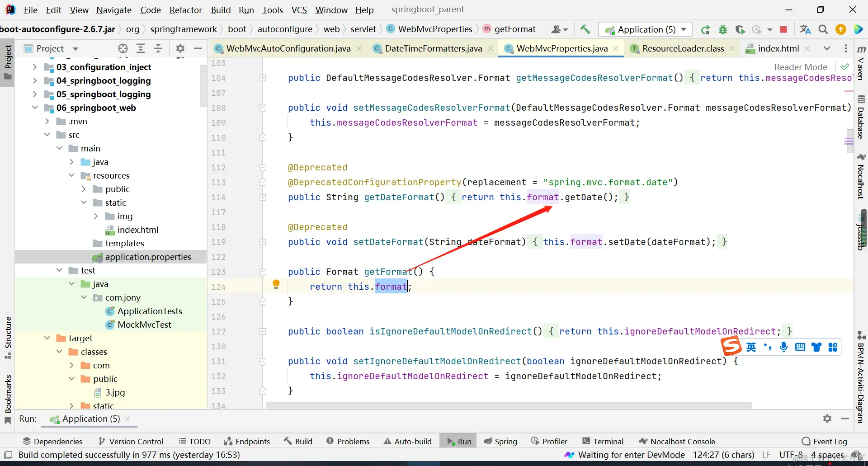
Task: Collapse the resources folder
Action: point(71,175)
